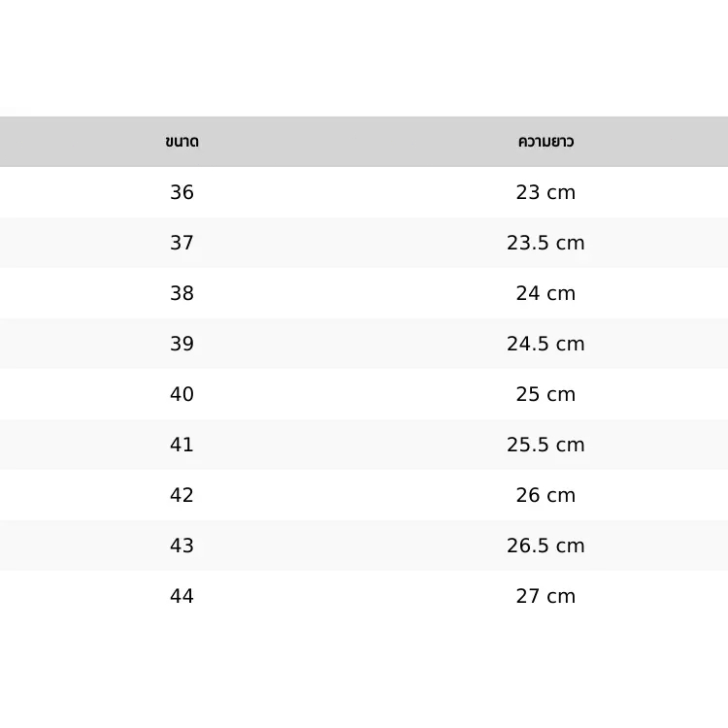Click the 24 cm length value
The width and height of the screenshot is (728, 728).
click(546, 293)
